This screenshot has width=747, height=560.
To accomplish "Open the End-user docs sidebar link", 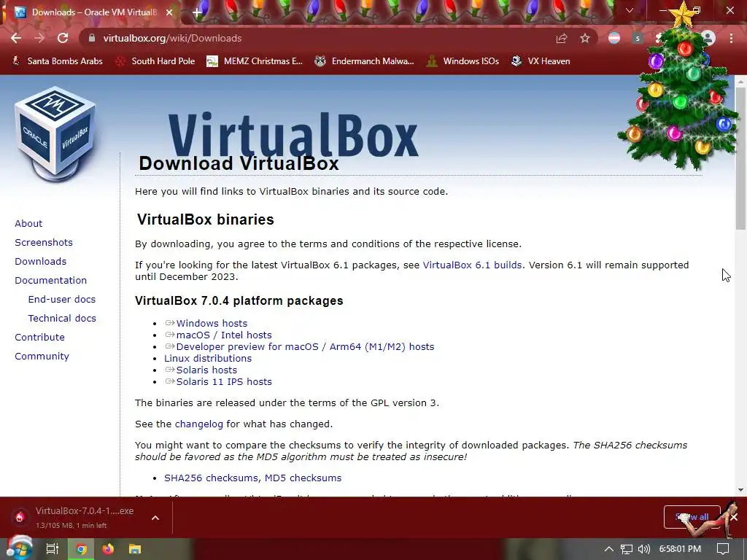I will point(62,299).
